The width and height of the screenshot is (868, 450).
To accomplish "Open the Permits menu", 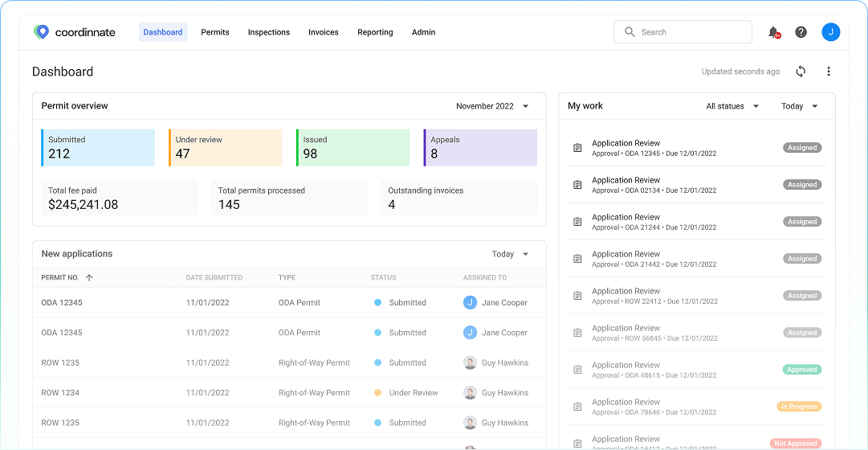I will tap(214, 32).
